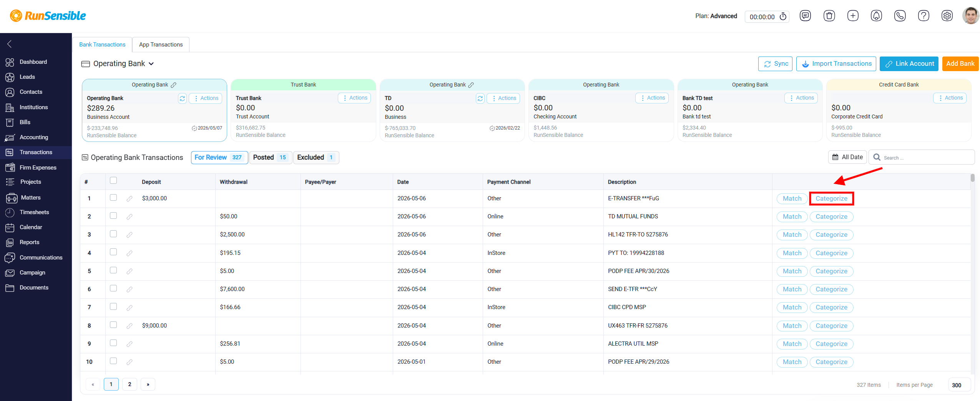Click the orange Add Bank button
Image resolution: width=980 pixels, height=401 pixels.
960,64
